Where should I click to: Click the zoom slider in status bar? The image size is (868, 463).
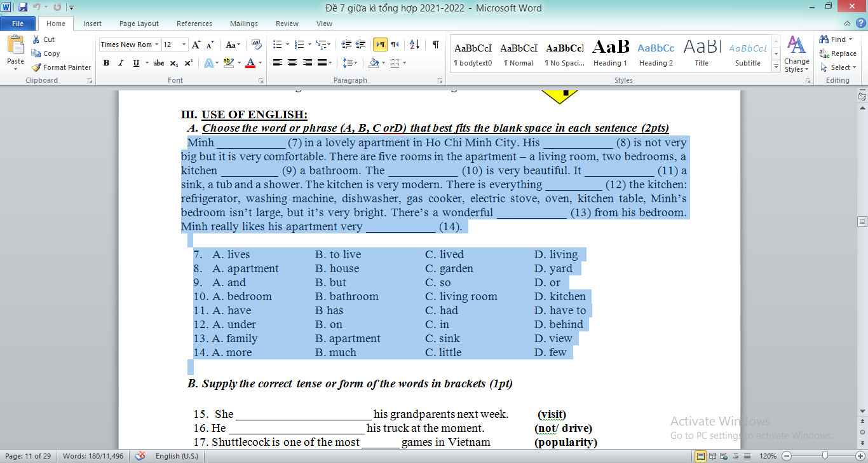point(824,456)
